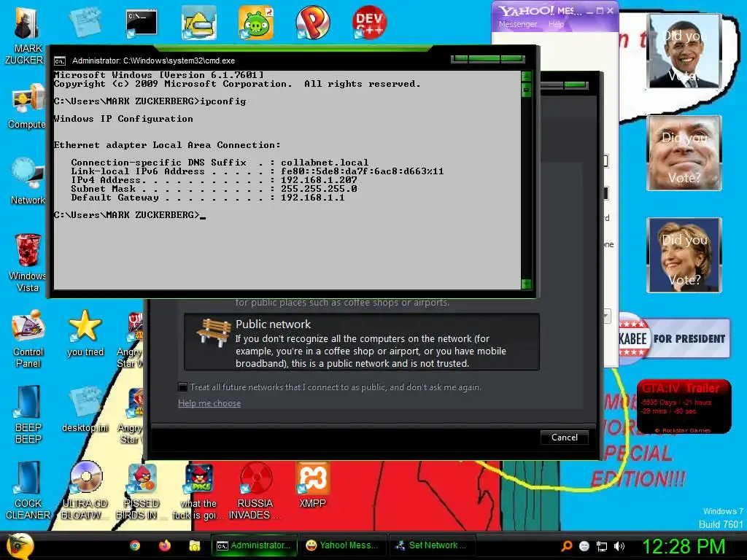This screenshot has width=747, height=560.
Task: Click the Default Gateway 192.168.1.1 value
Action: click(312, 198)
